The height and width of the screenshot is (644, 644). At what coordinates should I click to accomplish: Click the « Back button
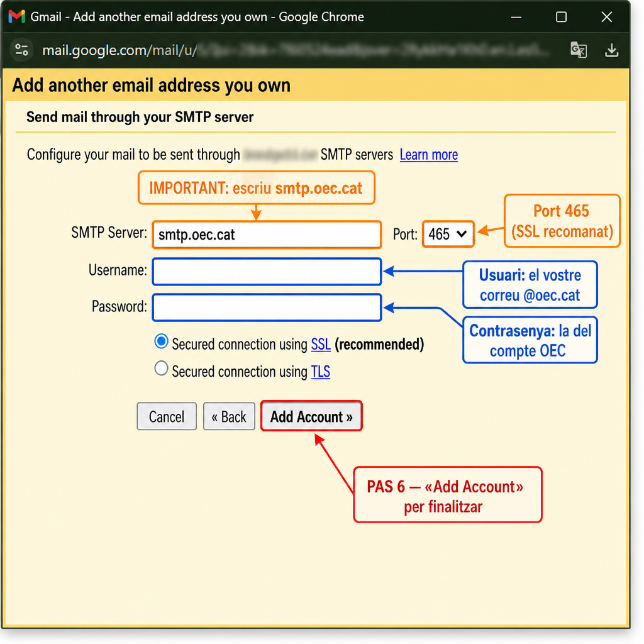click(x=229, y=416)
